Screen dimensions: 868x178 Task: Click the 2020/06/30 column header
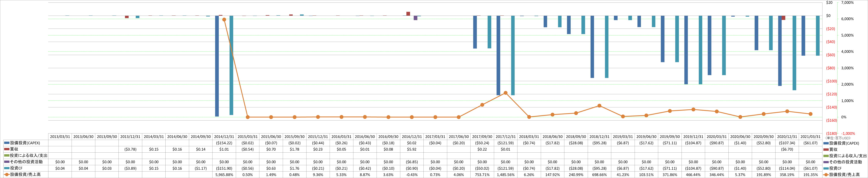tap(740, 137)
